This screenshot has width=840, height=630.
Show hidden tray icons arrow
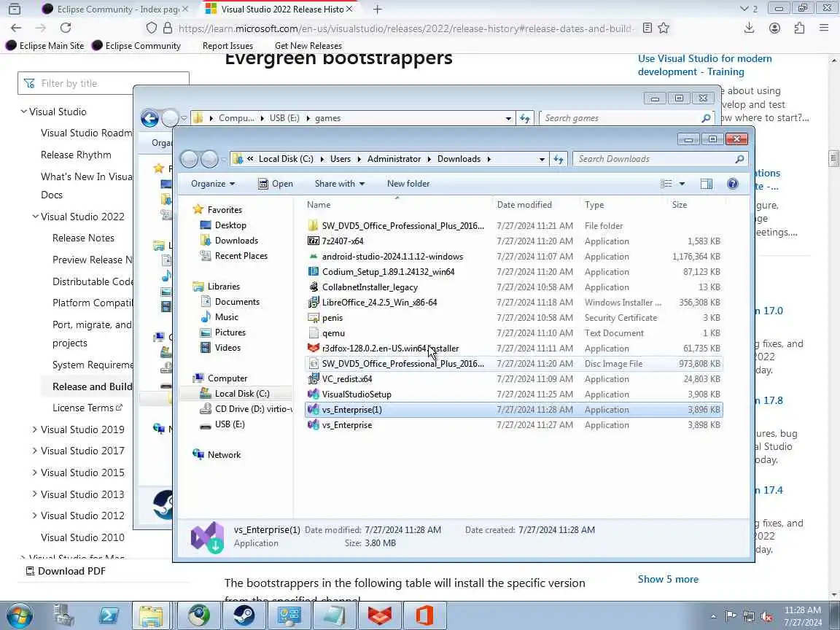coord(713,617)
